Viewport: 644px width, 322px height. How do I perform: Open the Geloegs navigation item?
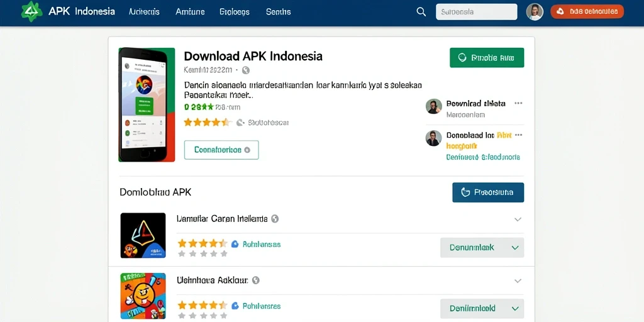pyautogui.click(x=235, y=12)
